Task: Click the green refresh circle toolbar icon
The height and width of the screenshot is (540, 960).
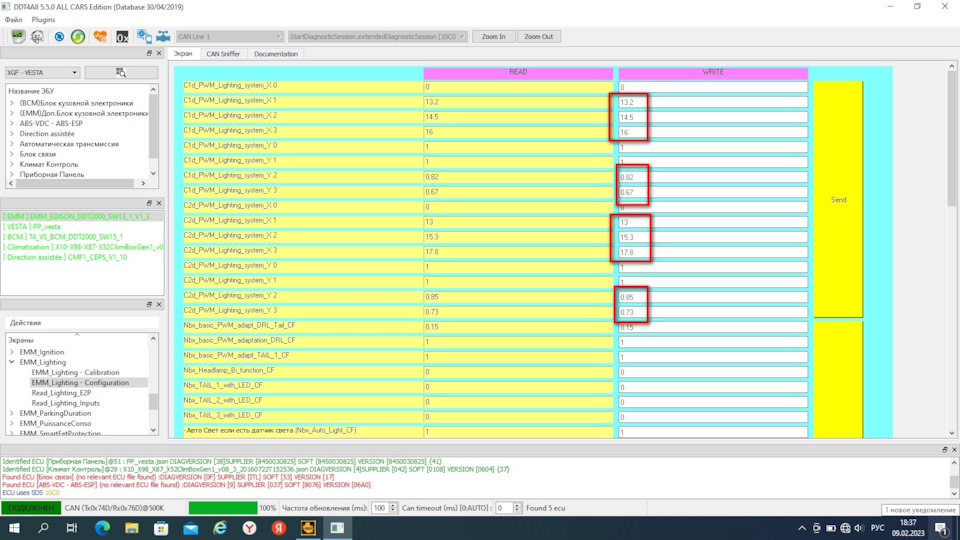Action: [x=78, y=37]
